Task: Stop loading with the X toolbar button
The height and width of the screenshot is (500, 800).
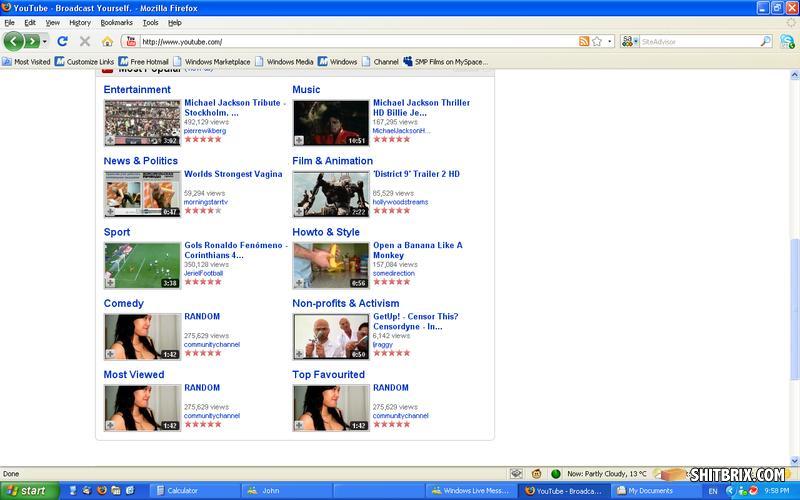Action: coord(85,41)
